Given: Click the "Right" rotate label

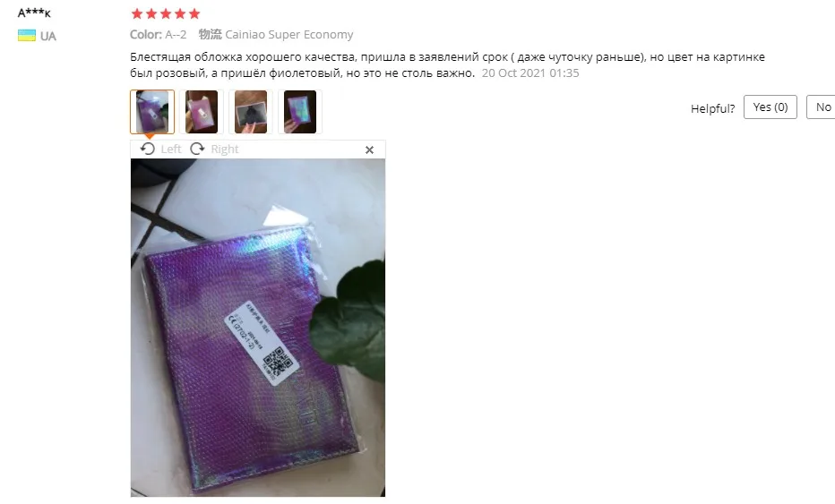Looking at the screenshot, I should tap(225, 149).
